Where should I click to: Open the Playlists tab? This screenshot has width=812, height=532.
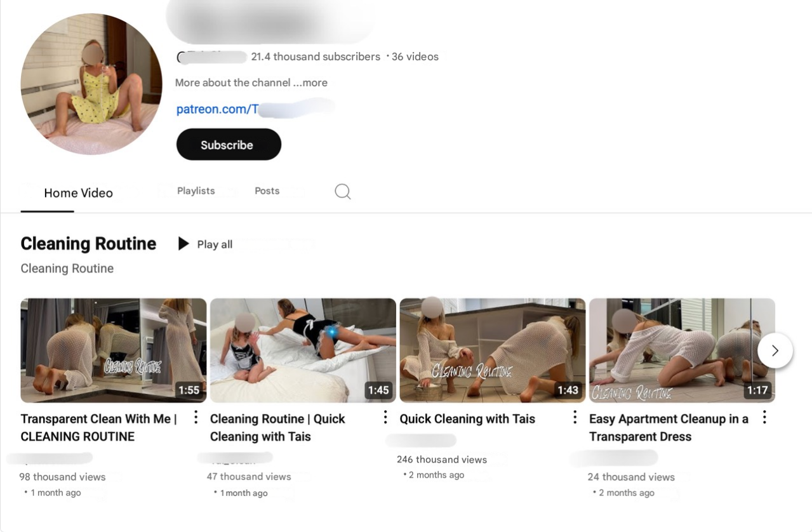point(196,190)
